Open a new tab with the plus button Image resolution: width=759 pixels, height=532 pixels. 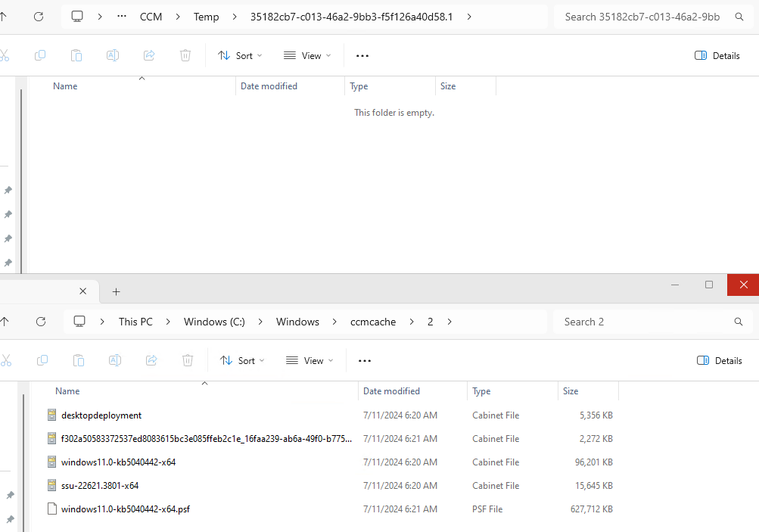(116, 291)
